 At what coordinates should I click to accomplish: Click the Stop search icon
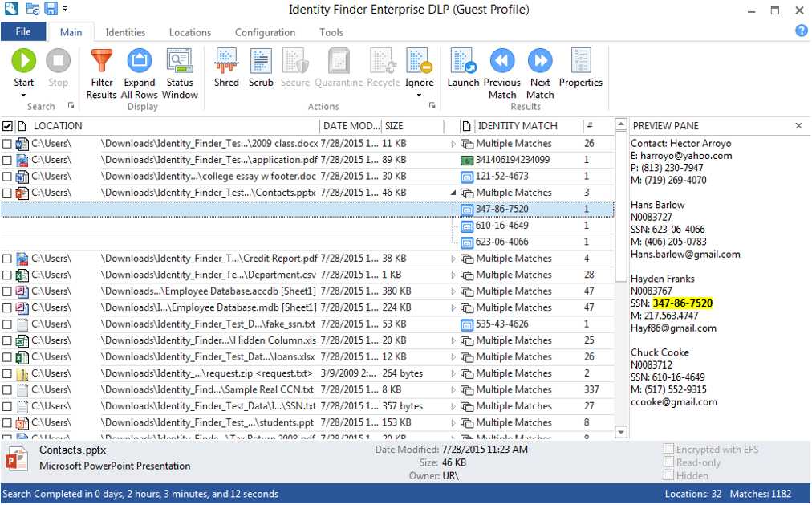pyautogui.click(x=58, y=60)
